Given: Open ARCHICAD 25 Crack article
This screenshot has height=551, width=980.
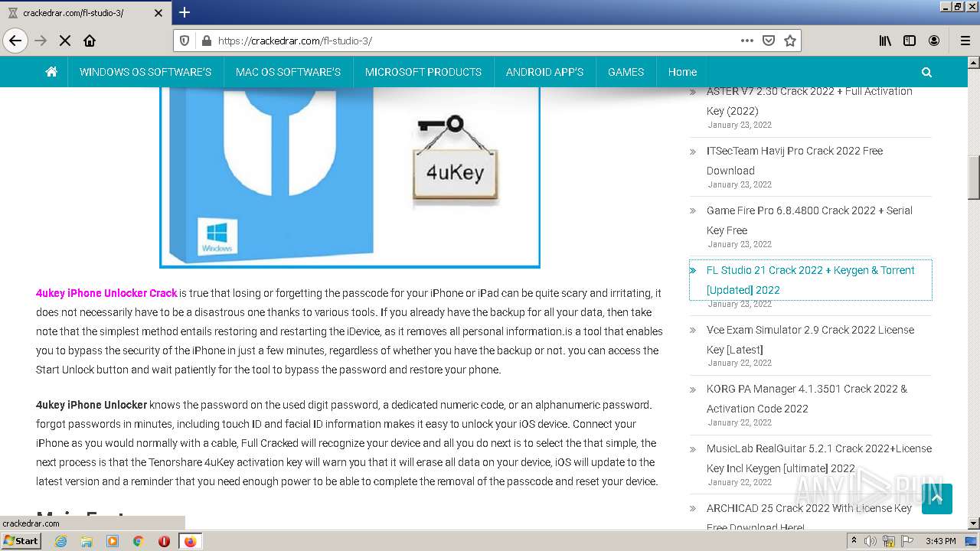Looking at the screenshot, I should coord(809,517).
